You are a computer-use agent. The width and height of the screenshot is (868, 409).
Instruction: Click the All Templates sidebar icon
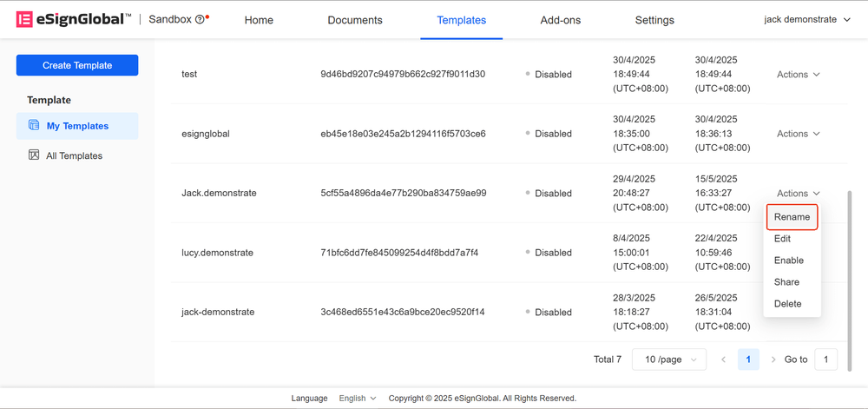click(34, 155)
